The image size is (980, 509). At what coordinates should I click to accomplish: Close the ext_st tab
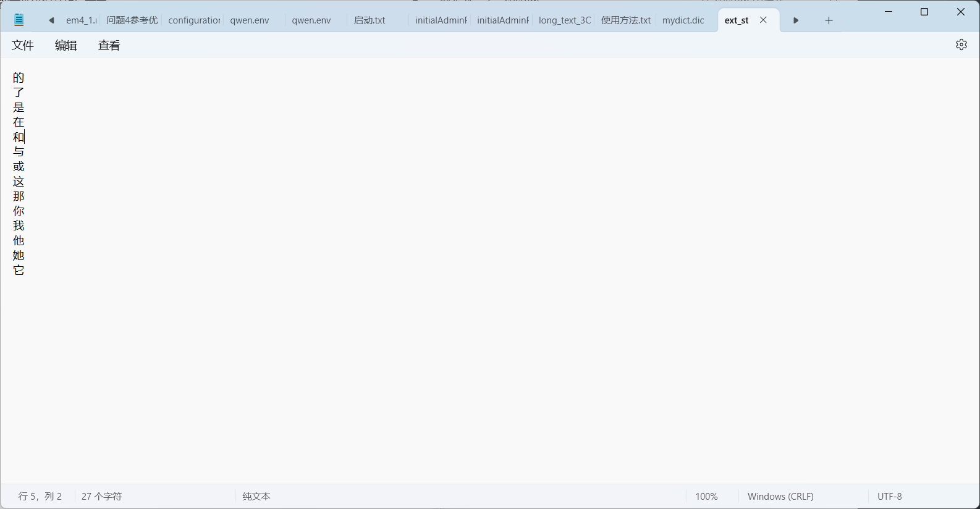coord(763,20)
